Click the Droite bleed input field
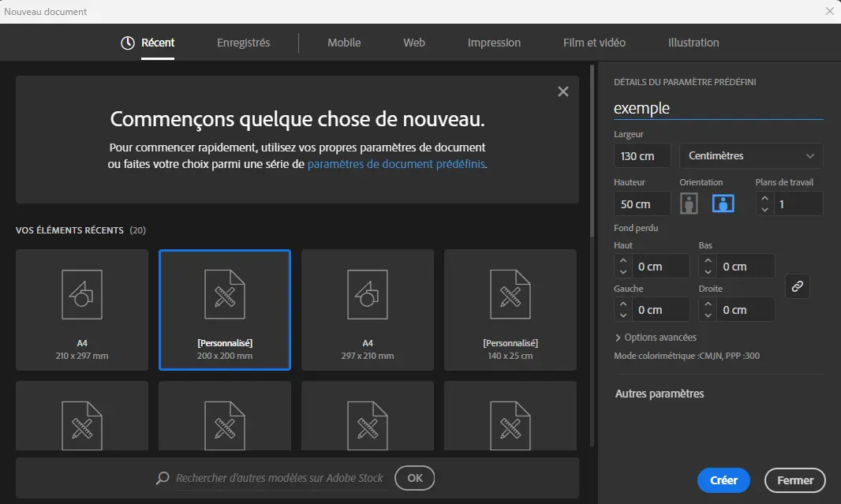This screenshot has height=504, width=841. tap(746, 310)
